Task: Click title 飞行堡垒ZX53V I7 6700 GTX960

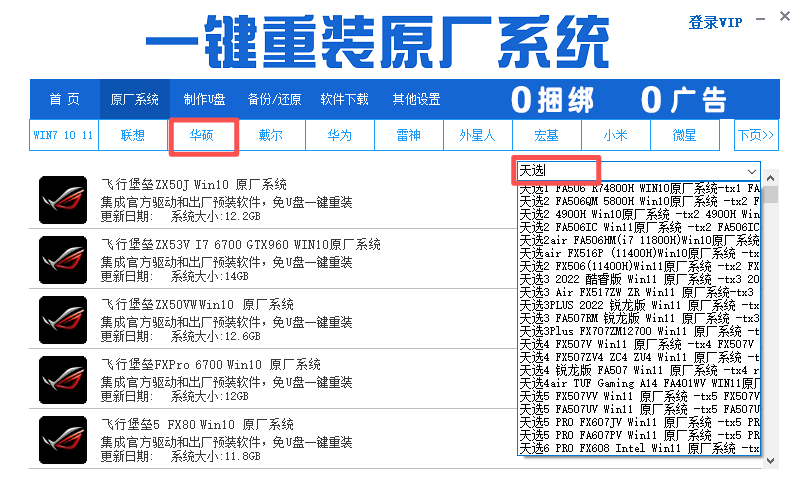Action: (x=241, y=244)
